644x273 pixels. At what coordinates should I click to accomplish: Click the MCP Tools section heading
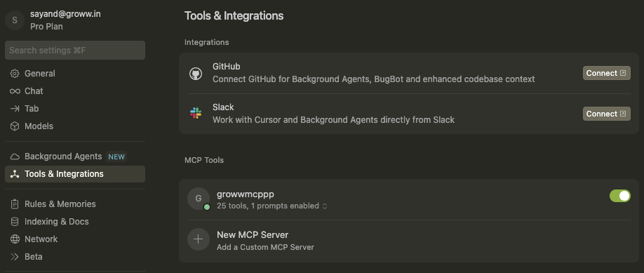204,160
